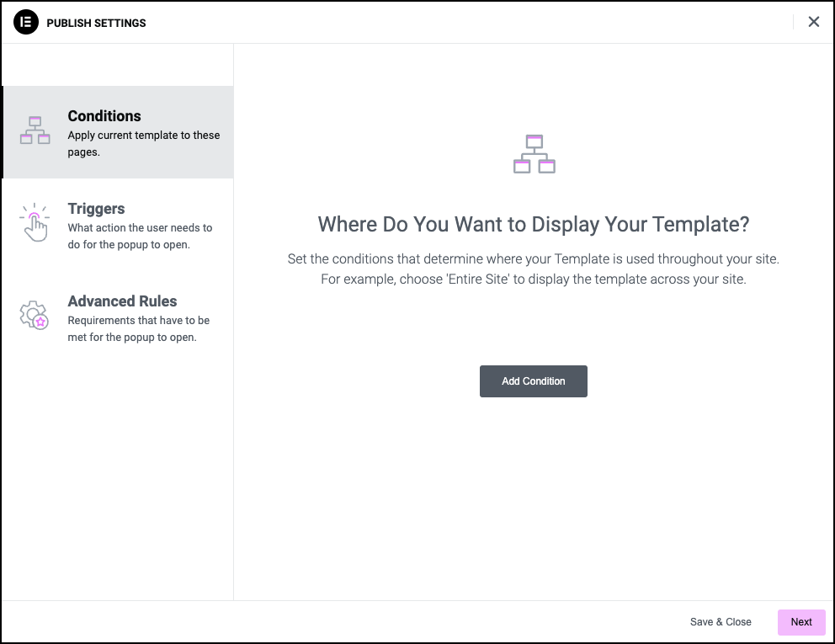
Task: Click the large template hierarchy icon
Action: pyautogui.click(x=535, y=154)
